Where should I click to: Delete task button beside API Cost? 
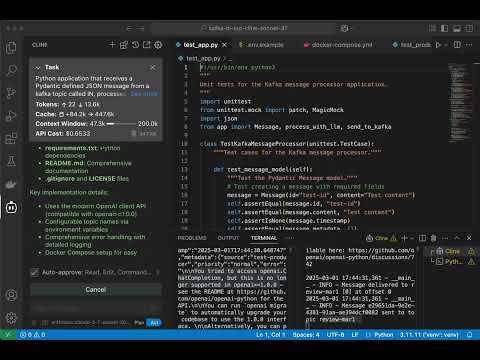[144, 134]
